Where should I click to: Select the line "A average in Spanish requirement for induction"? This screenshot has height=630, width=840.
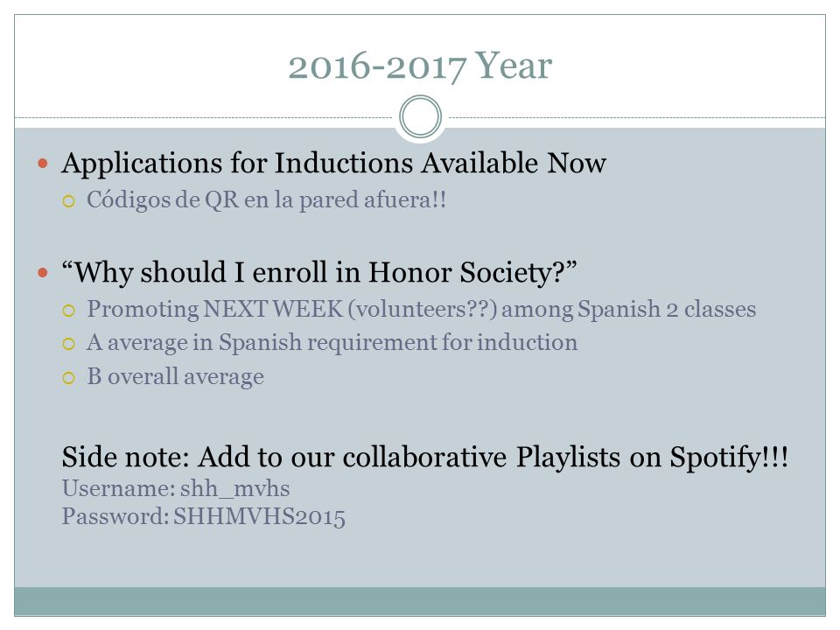coord(332,343)
